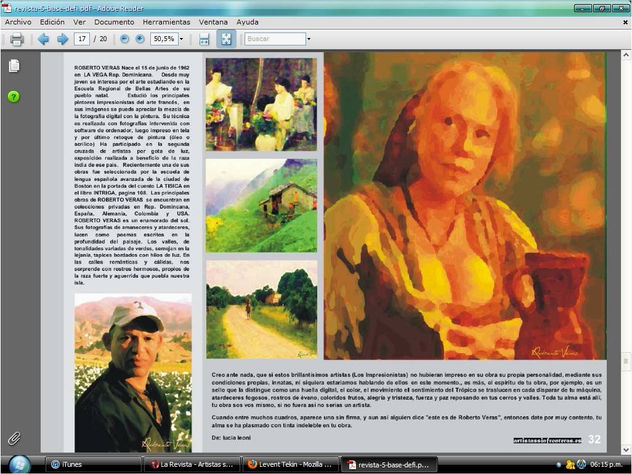The width and height of the screenshot is (632, 474).
Task: Click the Buscar search field
Action: (x=275, y=39)
